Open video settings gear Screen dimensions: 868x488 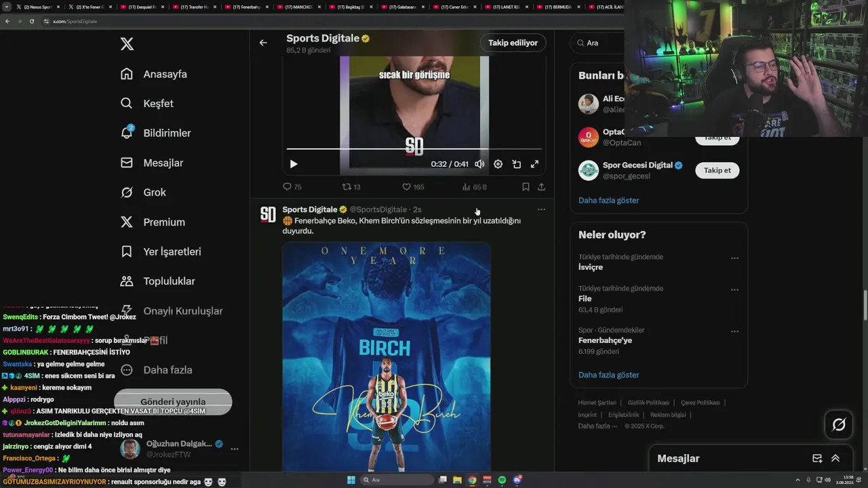coord(498,164)
